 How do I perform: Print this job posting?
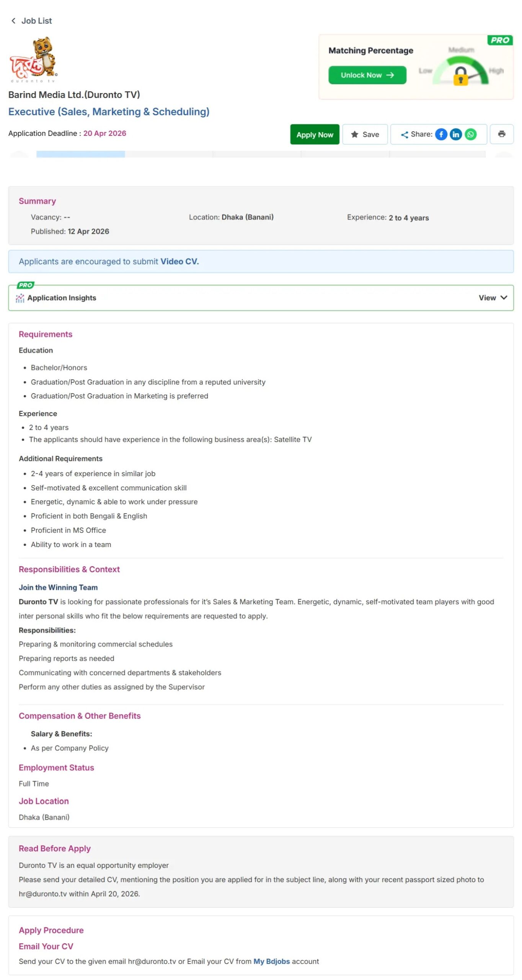point(501,134)
